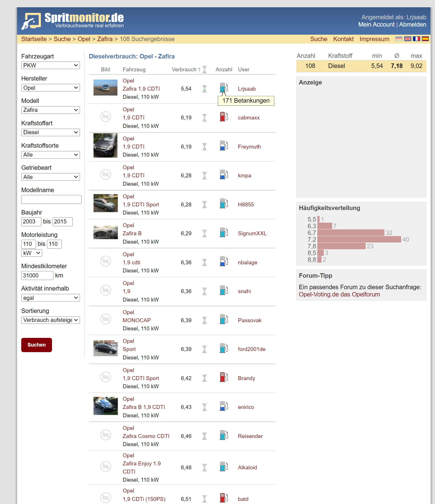Open Mein Account link
Screen dimensions: 435x504
click(x=376, y=25)
